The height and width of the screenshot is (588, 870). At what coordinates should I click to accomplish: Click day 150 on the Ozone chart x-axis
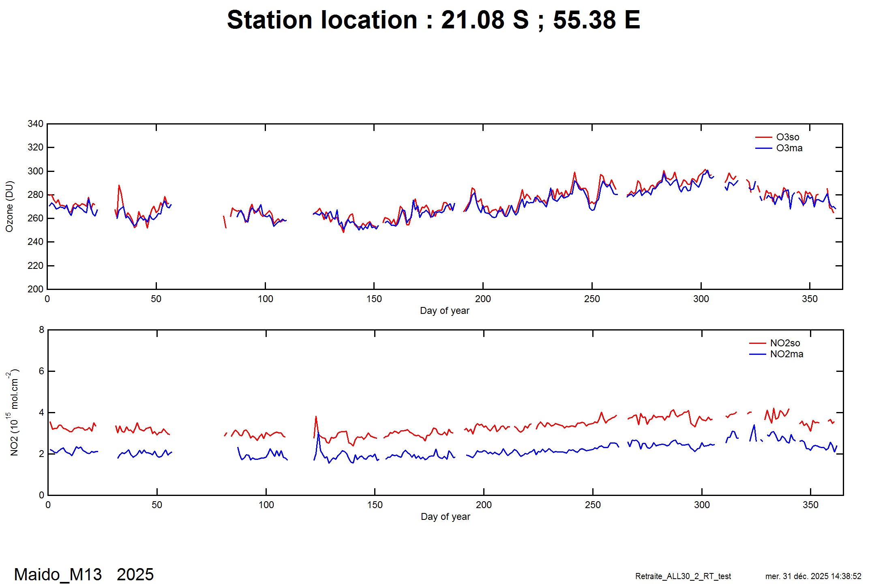pyautogui.click(x=374, y=299)
